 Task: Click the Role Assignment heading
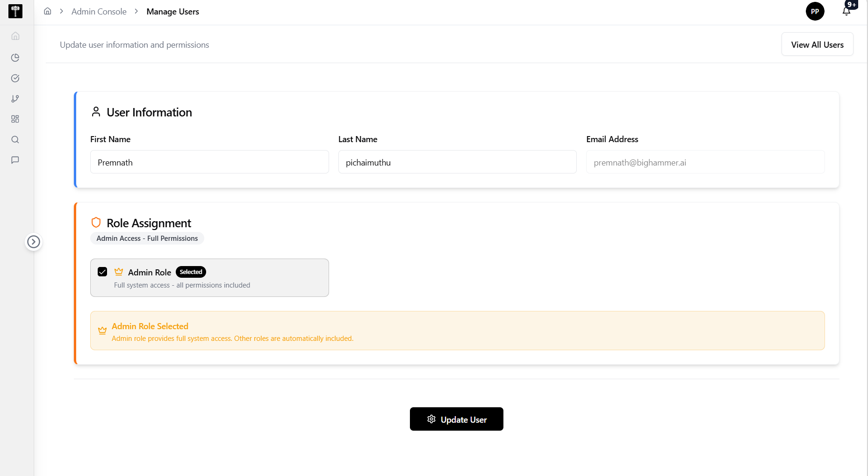click(149, 223)
